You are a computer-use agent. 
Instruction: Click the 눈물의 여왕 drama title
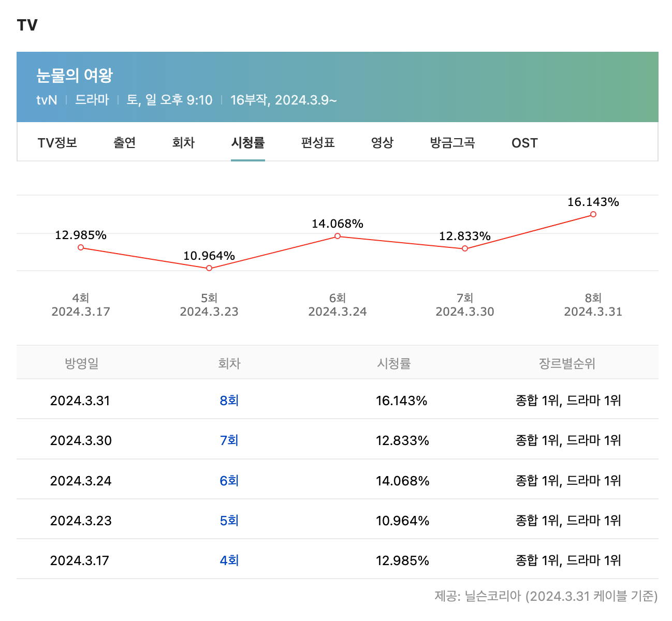(x=74, y=75)
